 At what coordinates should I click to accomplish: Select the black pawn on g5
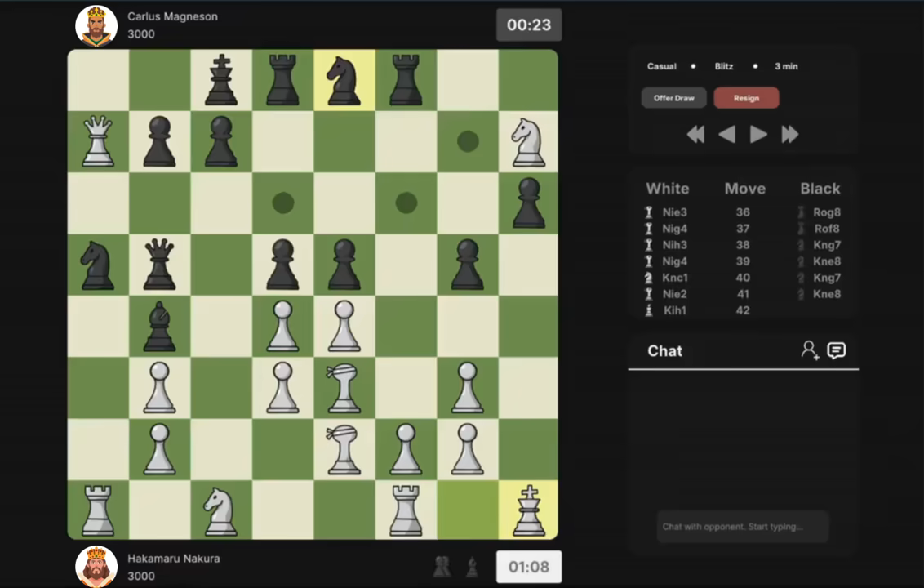pyautogui.click(x=467, y=265)
